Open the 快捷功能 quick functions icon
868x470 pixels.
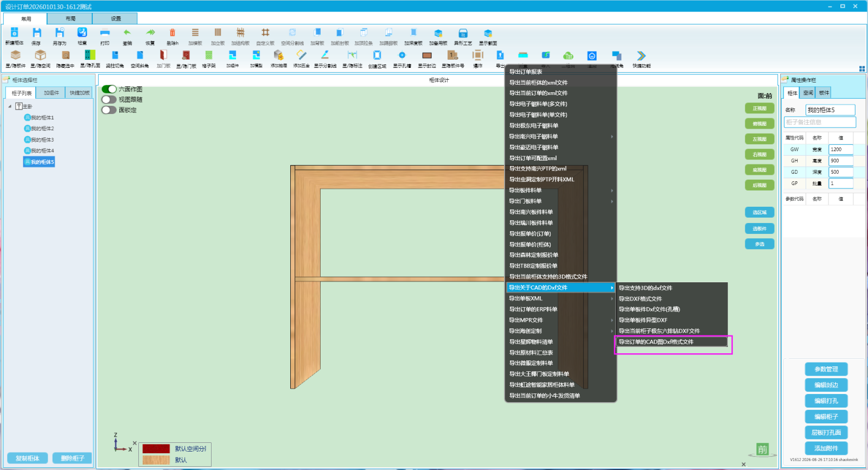coord(641,55)
